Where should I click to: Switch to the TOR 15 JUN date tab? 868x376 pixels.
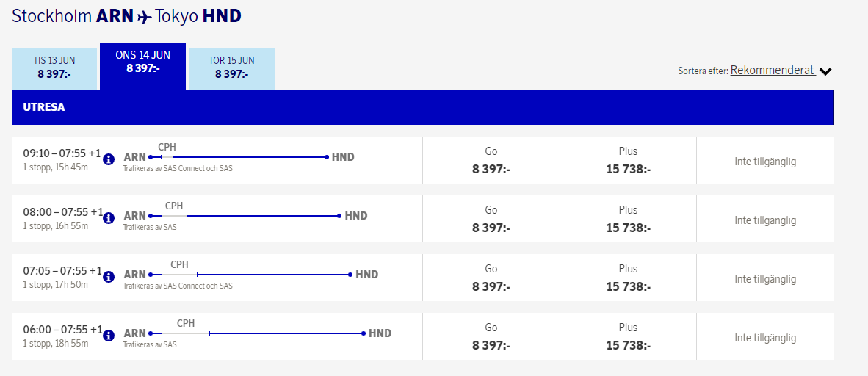coord(231,68)
